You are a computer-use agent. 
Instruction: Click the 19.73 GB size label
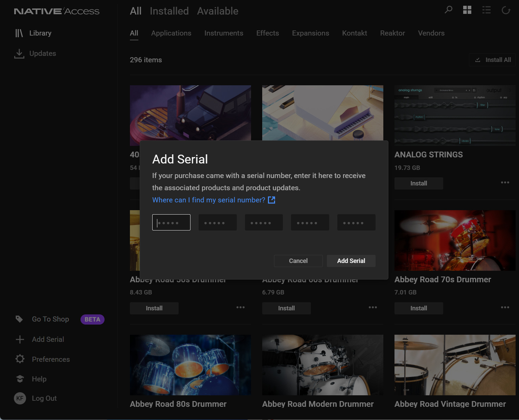[407, 168]
